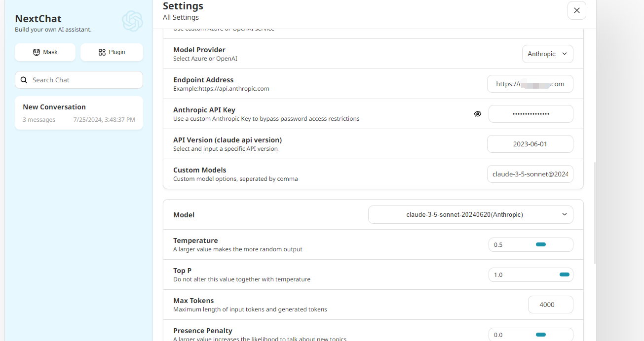Screen dimensions: 644x341
Task: Click the Endpoint Address input field
Action: tap(530, 84)
